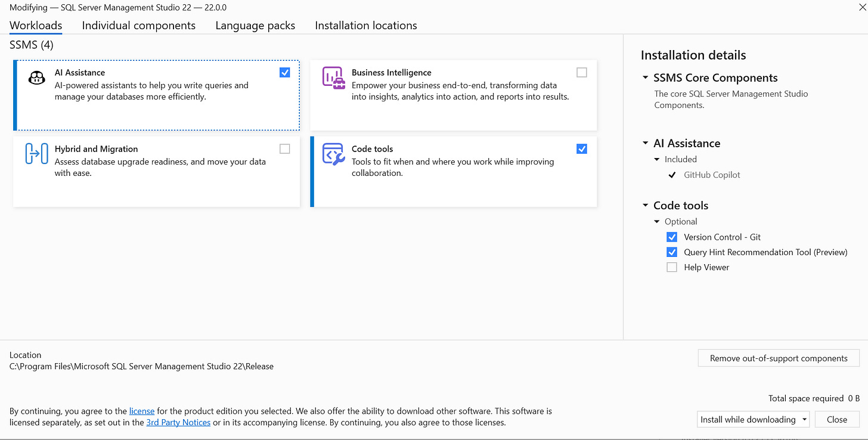Collapse SSMS Core Components section
This screenshot has width=868, height=440.
[645, 78]
